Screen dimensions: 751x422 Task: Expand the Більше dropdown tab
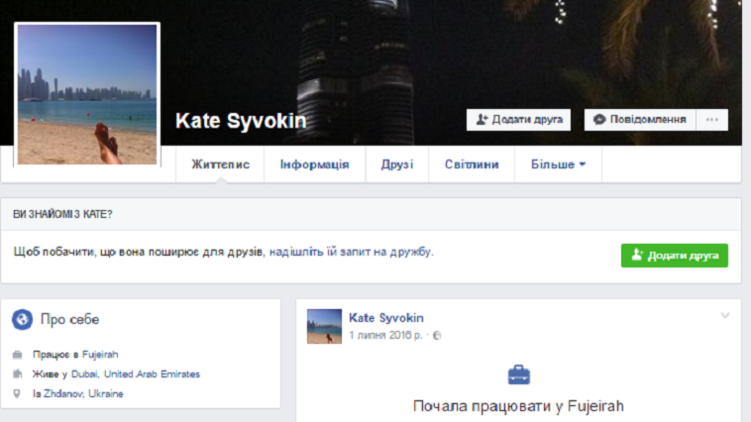coord(557,165)
